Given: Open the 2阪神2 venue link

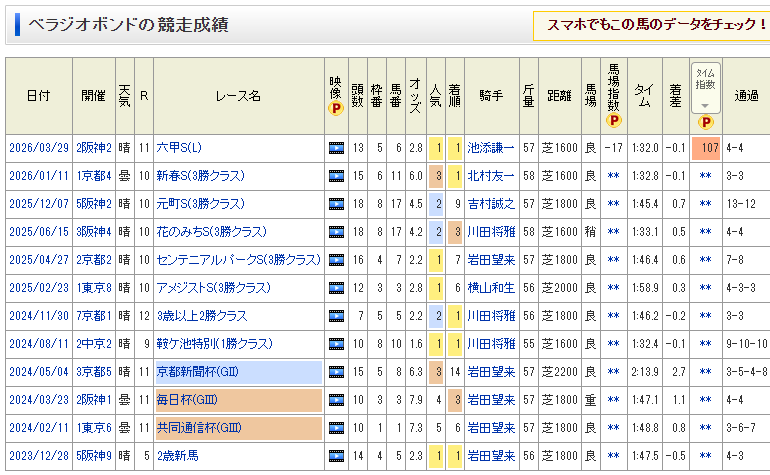Looking at the screenshot, I should (93, 148).
